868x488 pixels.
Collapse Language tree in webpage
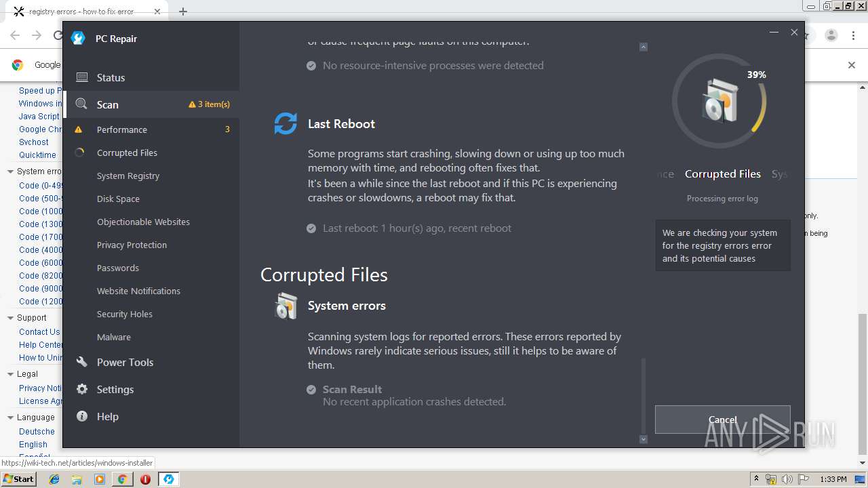10,418
